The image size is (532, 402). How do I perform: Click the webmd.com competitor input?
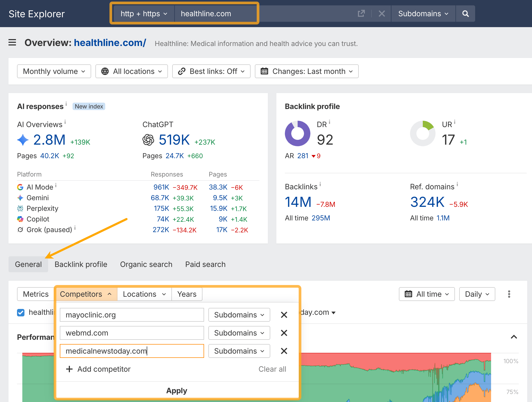click(x=132, y=333)
